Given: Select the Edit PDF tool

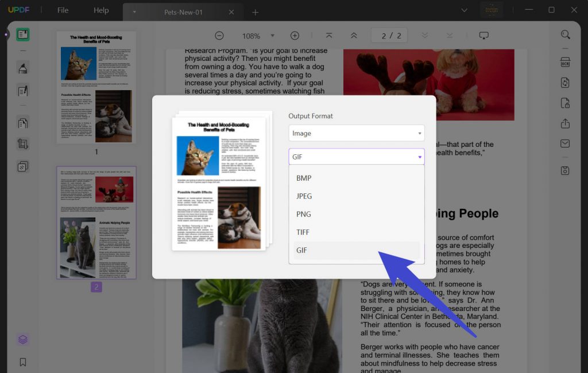Looking at the screenshot, I should point(22,91).
